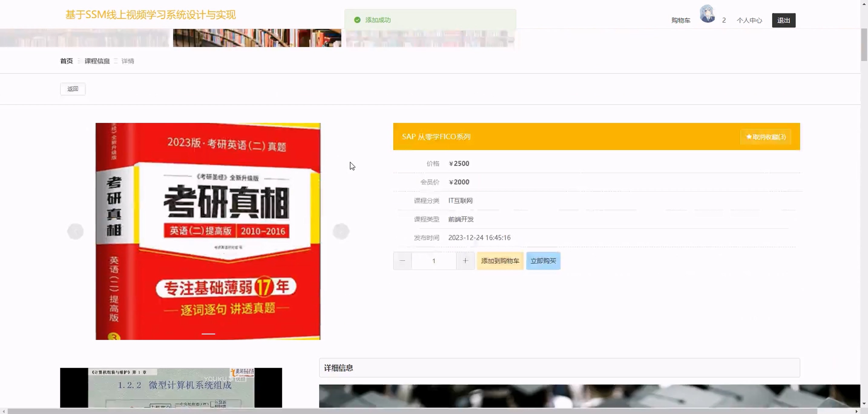The image size is (868, 414).
Task: Click course category value IT互联网
Action: [460, 200]
